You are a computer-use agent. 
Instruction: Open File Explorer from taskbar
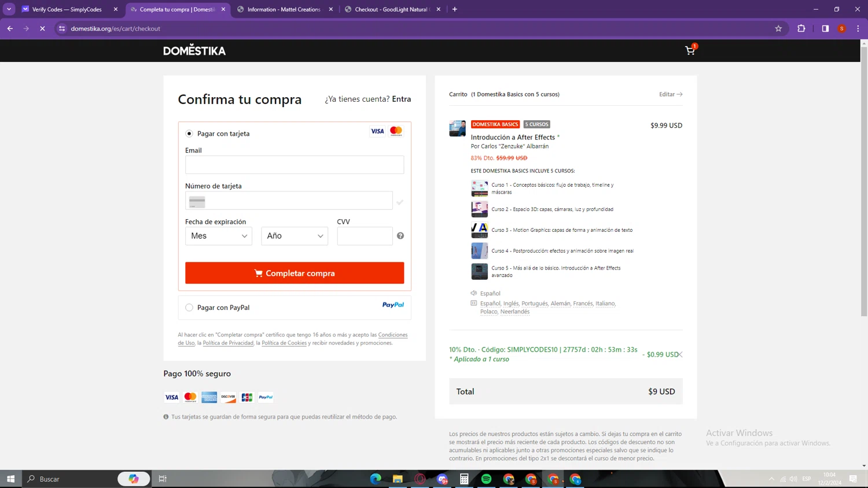tap(398, 479)
